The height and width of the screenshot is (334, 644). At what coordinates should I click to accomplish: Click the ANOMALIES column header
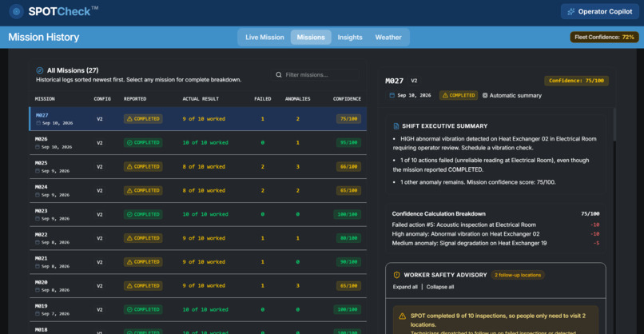298,99
